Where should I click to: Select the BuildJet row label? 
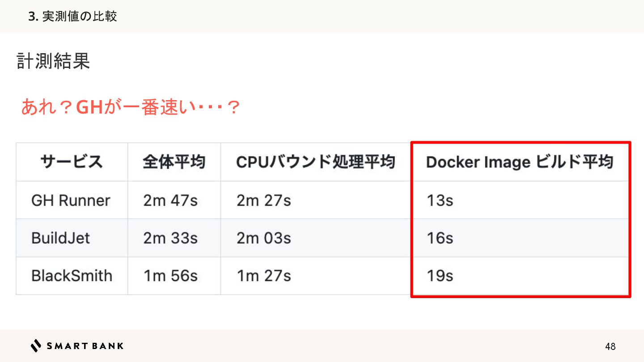pyautogui.click(x=60, y=238)
